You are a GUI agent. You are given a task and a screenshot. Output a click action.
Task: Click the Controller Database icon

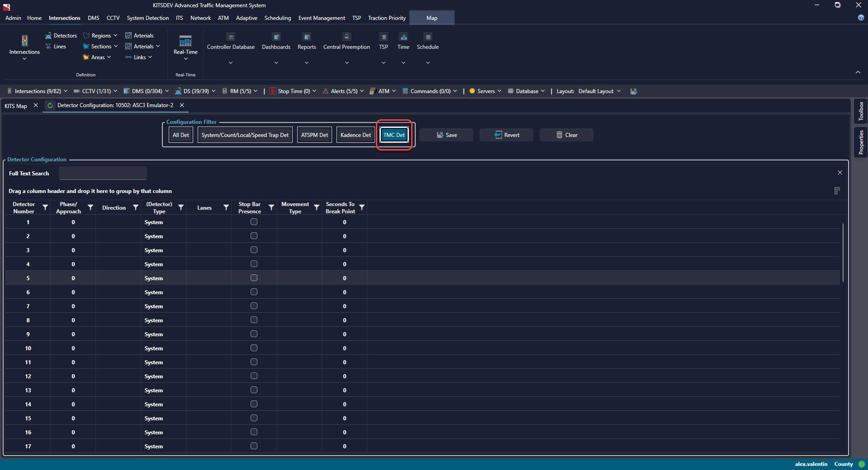231,37
